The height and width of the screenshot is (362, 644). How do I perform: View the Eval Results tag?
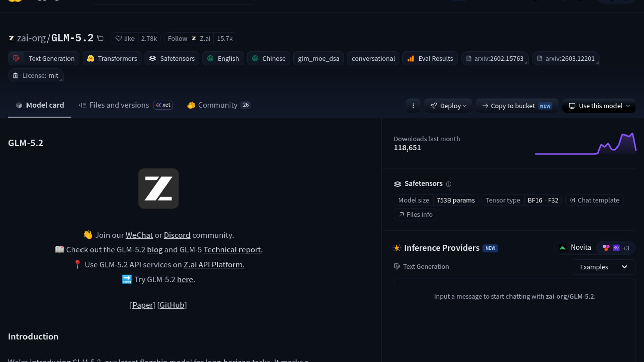(x=430, y=59)
